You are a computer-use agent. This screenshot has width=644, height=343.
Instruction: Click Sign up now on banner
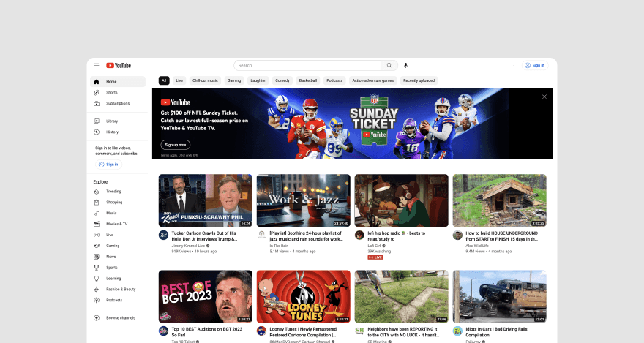[176, 145]
